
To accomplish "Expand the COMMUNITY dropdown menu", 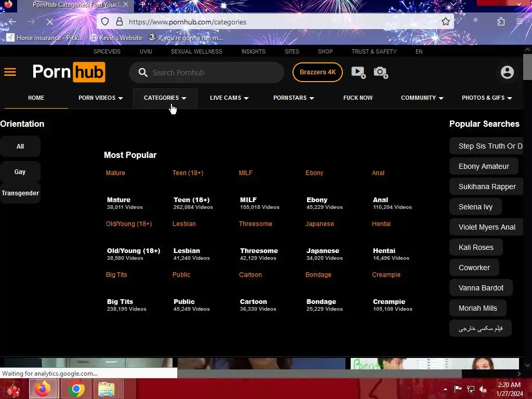I will pos(422,98).
